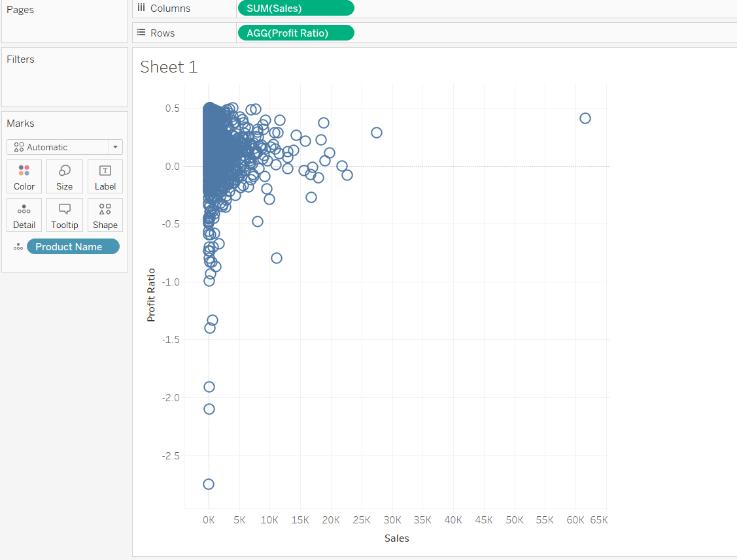Select the Product Name pill in Marks
Image resolution: width=737 pixels, height=560 pixels.
[x=73, y=246]
